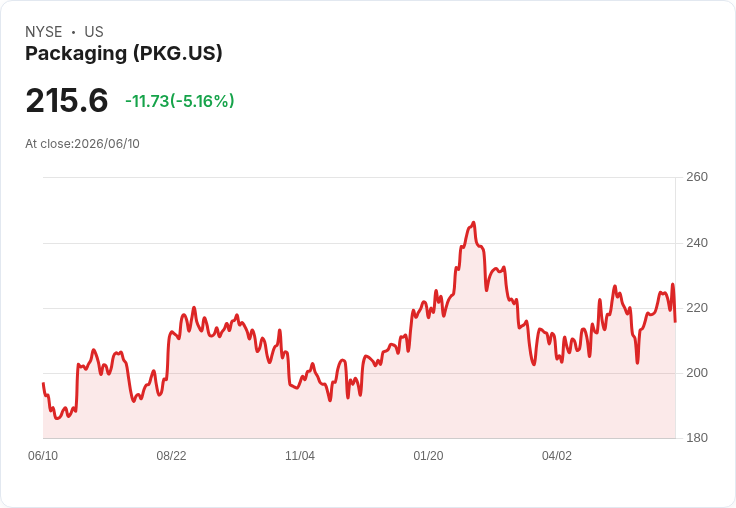
Task: Click the 260 y-axis price label
Action: point(697,177)
